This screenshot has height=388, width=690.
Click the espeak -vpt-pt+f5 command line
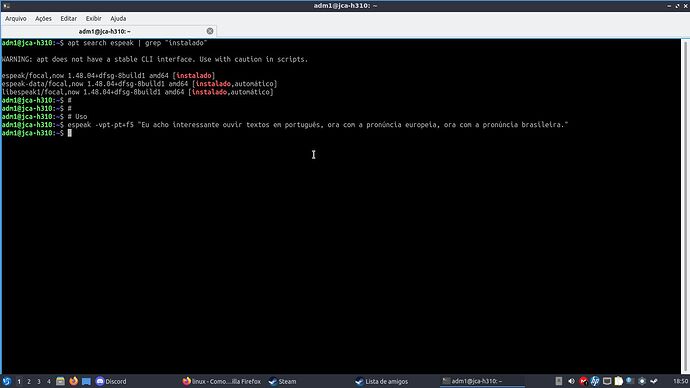coord(318,125)
